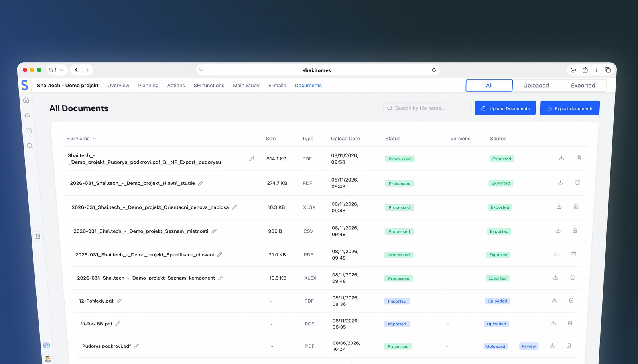This screenshot has height=364, width=638.
Task: Rename the 12-Pohledy.pdf file via pencil
Action: 119,301
